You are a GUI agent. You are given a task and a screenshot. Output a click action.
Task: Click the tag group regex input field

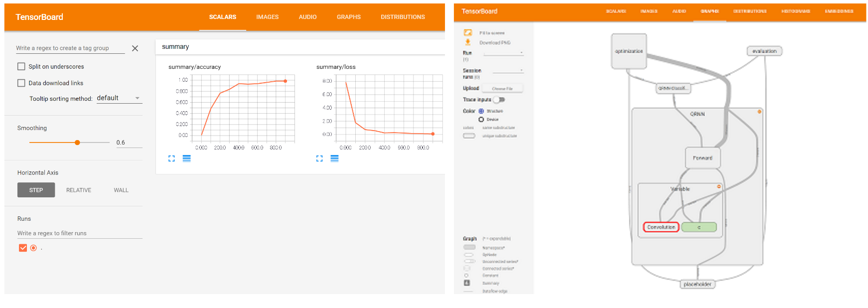point(70,48)
